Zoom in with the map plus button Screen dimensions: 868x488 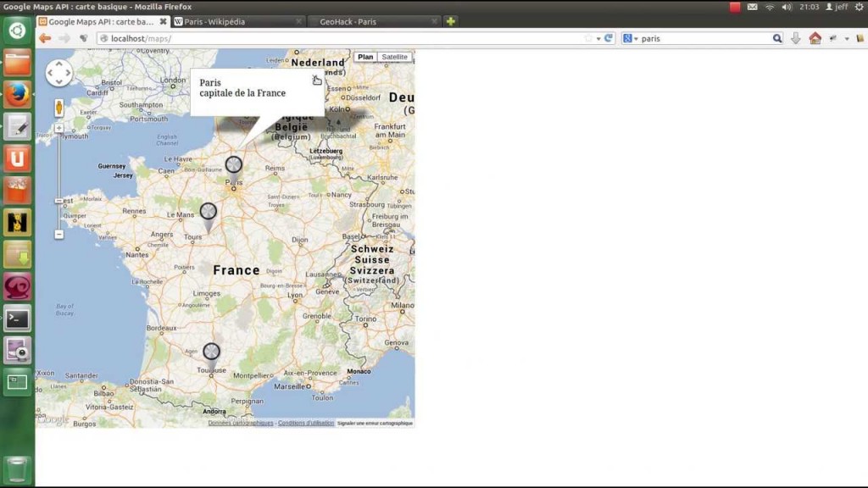coord(58,128)
